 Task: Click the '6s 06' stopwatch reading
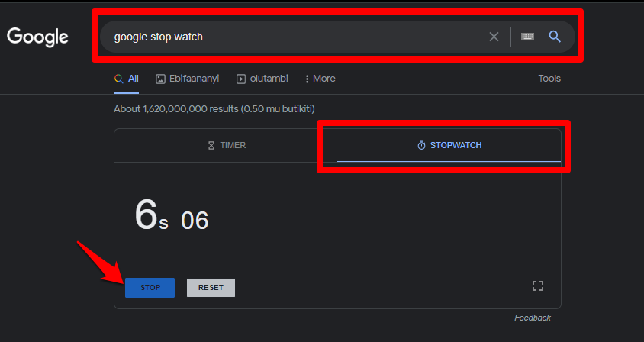(x=172, y=215)
